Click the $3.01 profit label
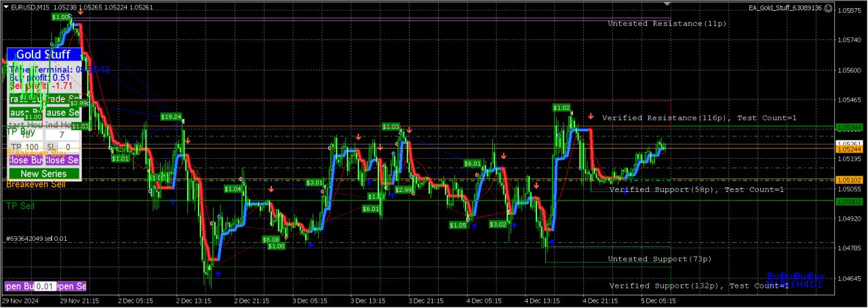The image size is (868, 308). click(315, 182)
